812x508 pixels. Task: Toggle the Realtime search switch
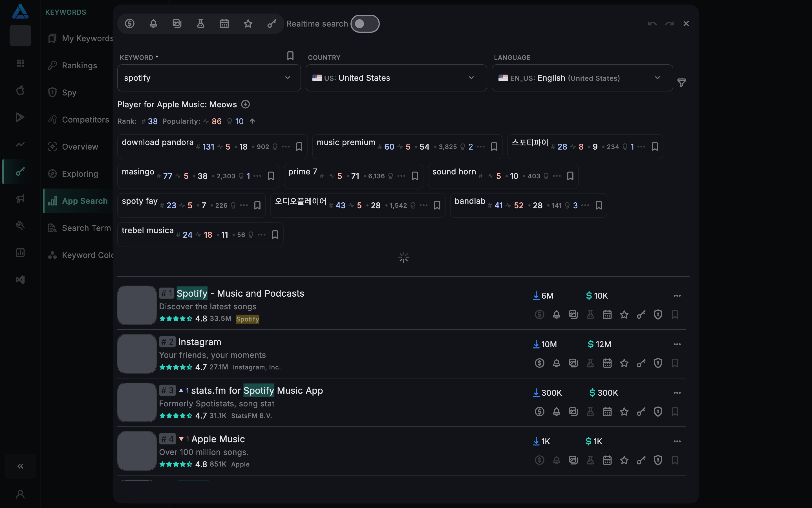[365, 23]
